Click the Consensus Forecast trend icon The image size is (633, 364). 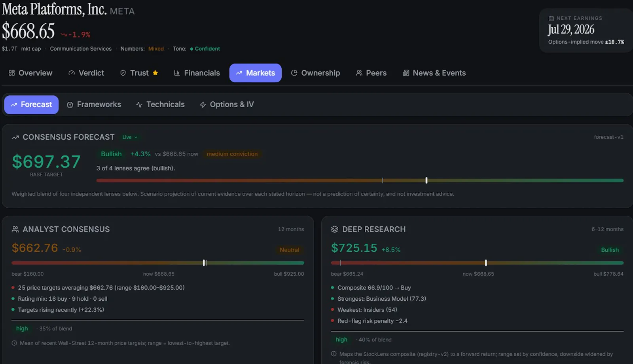click(15, 137)
